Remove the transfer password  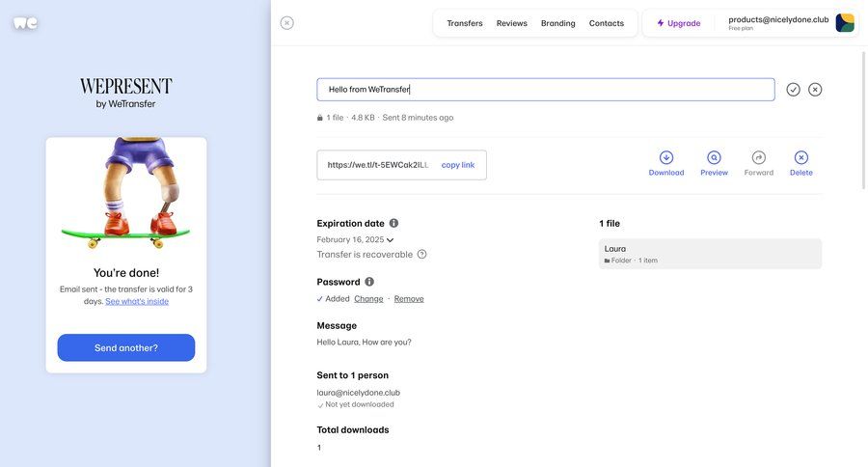[409, 298]
